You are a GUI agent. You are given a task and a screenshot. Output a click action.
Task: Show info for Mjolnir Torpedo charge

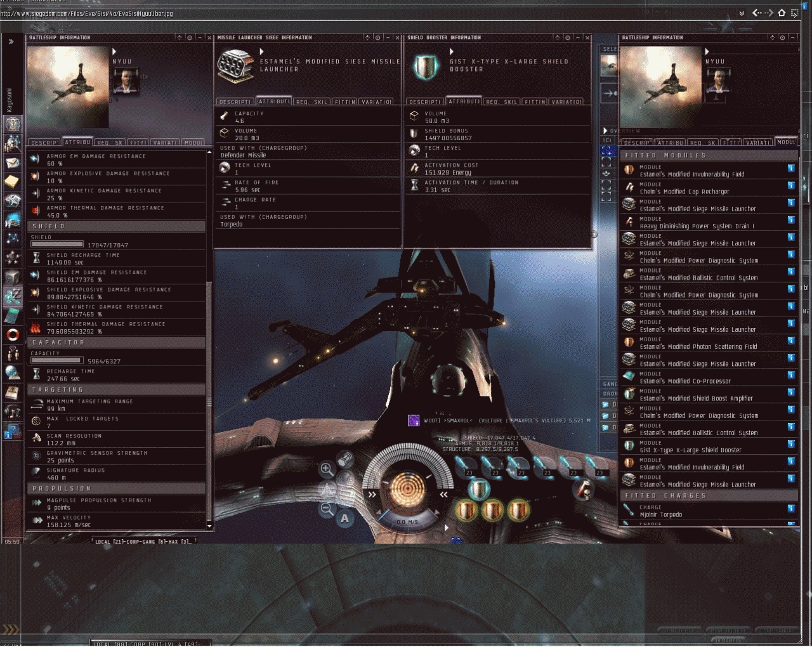pos(791,508)
